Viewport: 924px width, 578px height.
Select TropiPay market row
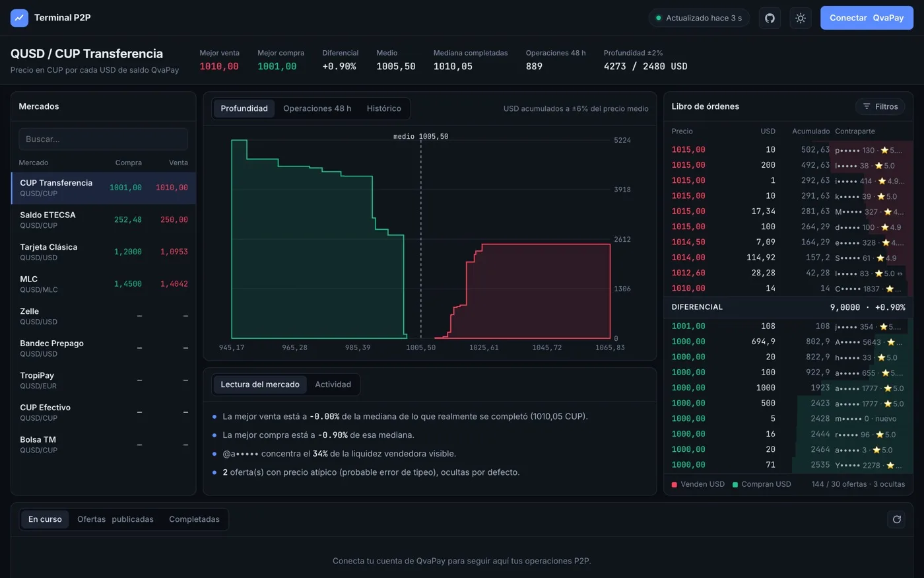(104, 380)
